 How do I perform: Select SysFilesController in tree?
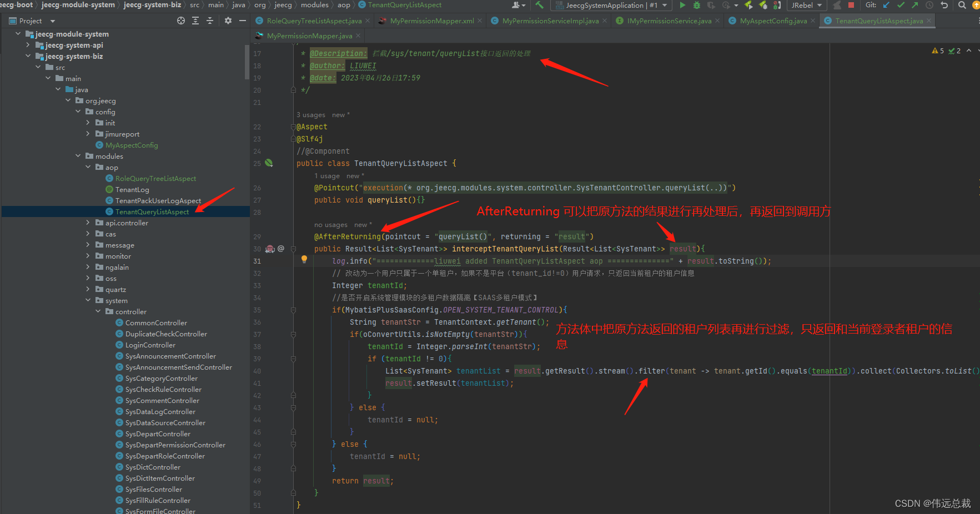coord(154,489)
